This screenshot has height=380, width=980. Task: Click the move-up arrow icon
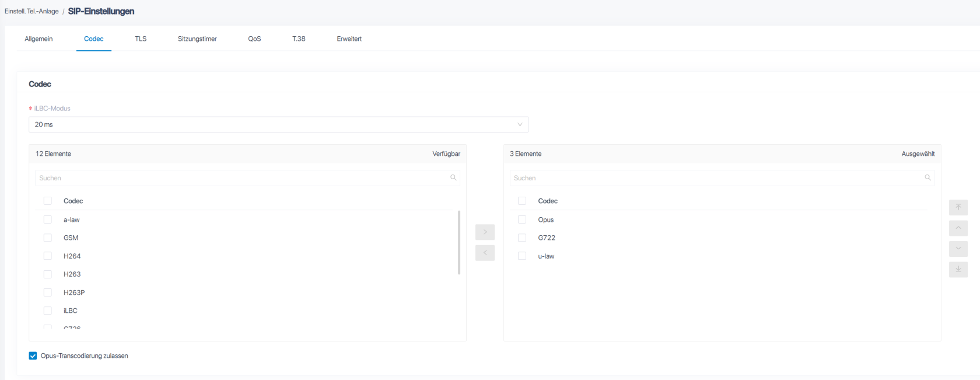958,228
